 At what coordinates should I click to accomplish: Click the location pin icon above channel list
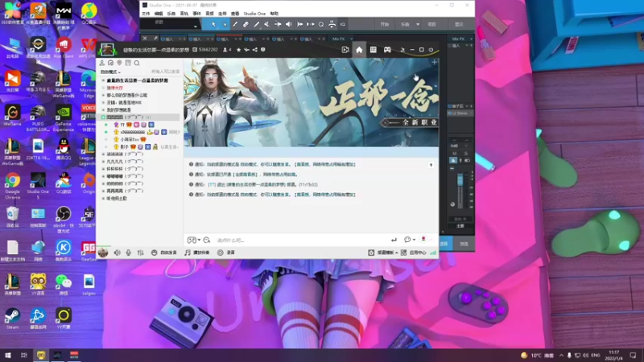click(119, 63)
